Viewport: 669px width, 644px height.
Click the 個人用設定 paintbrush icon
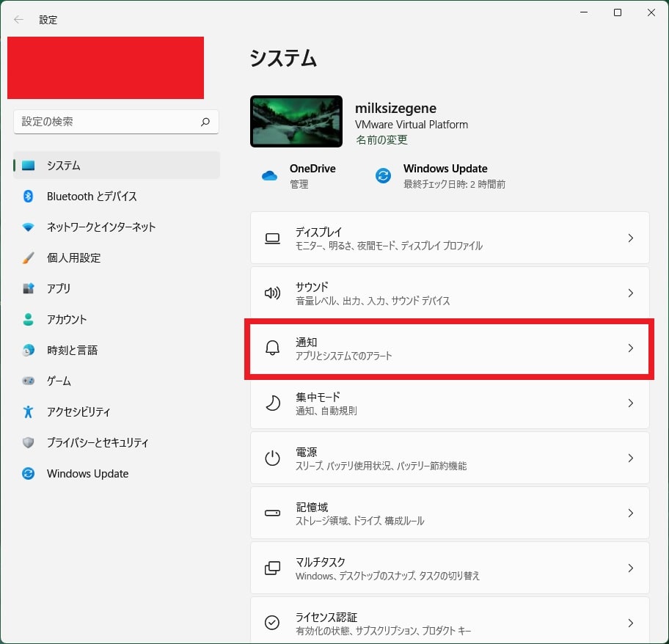tap(28, 257)
